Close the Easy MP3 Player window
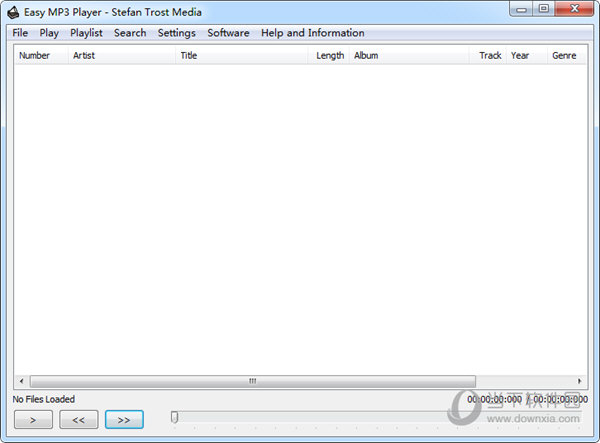 pyautogui.click(x=574, y=9)
